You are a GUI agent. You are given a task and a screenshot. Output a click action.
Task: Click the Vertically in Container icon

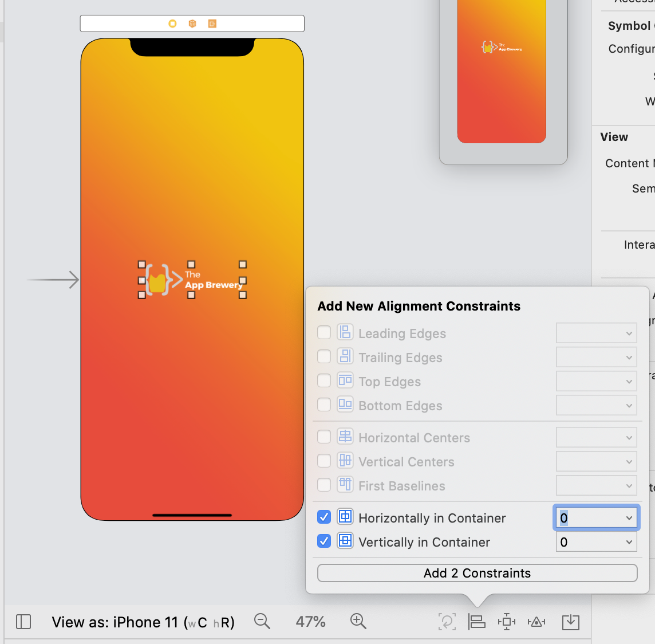pyautogui.click(x=345, y=541)
